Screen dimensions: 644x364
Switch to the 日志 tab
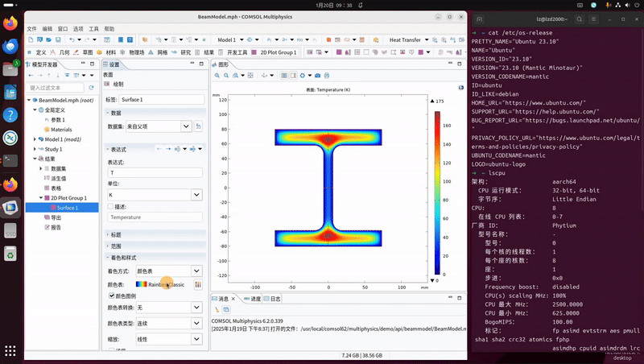[x=272, y=299]
